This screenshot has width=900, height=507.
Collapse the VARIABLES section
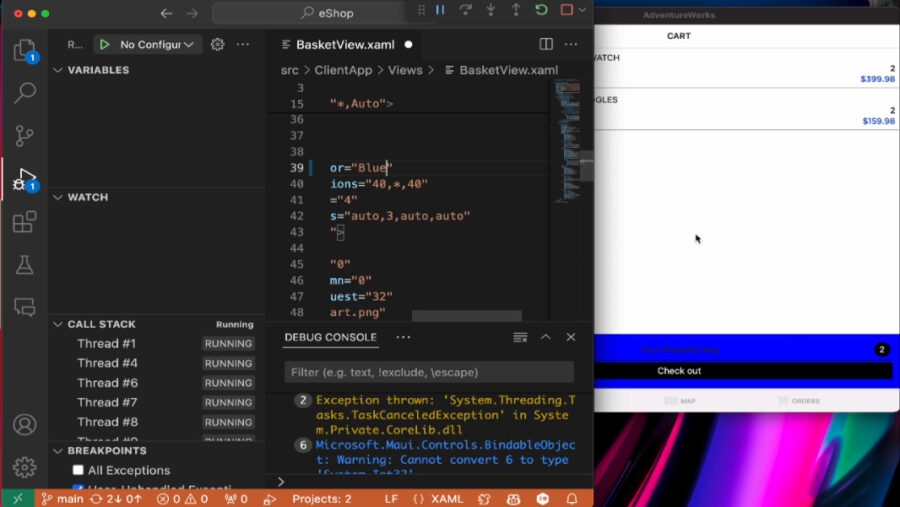98,70
